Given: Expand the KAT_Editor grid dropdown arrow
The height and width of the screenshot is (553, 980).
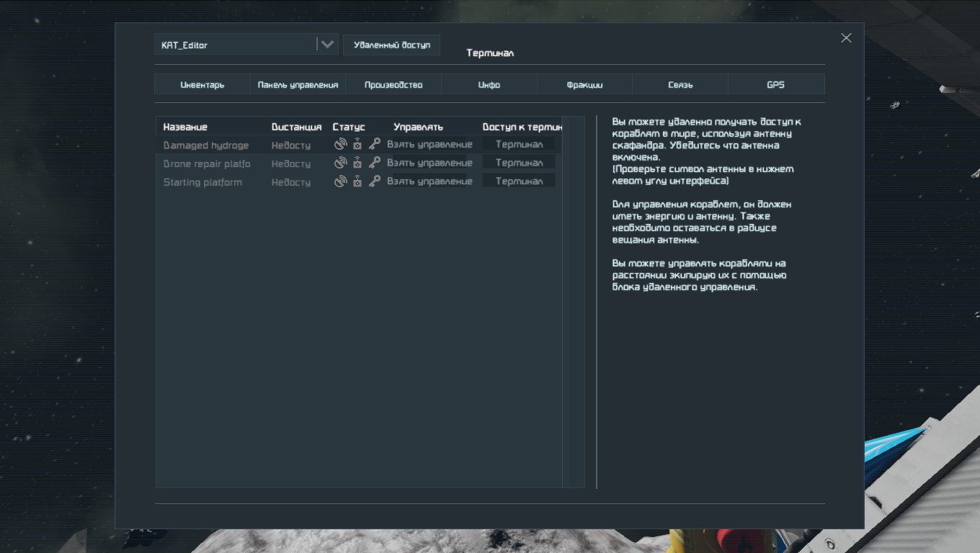Looking at the screenshot, I should pyautogui.click(x=327, y=45).
